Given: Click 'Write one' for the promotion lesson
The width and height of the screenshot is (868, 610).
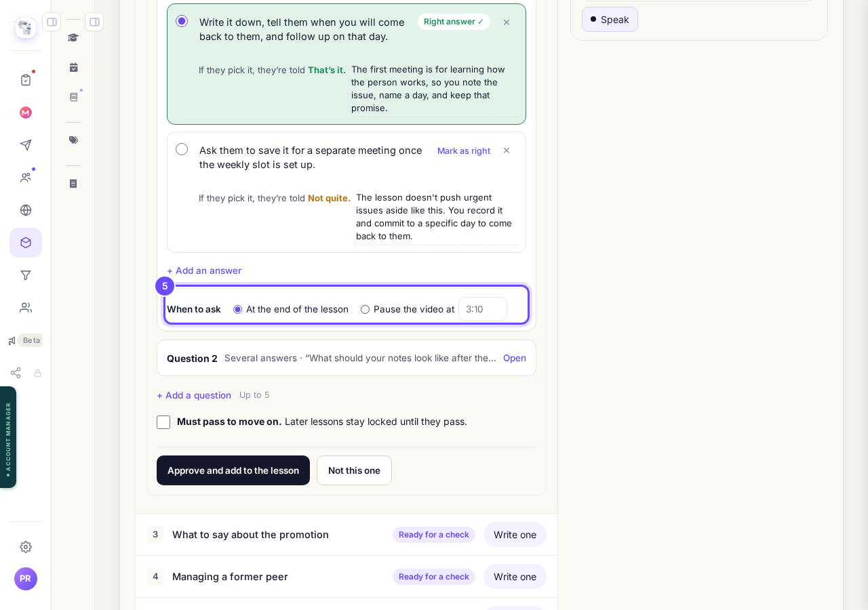Looking at the screenshot, I should tap(515, 535).
